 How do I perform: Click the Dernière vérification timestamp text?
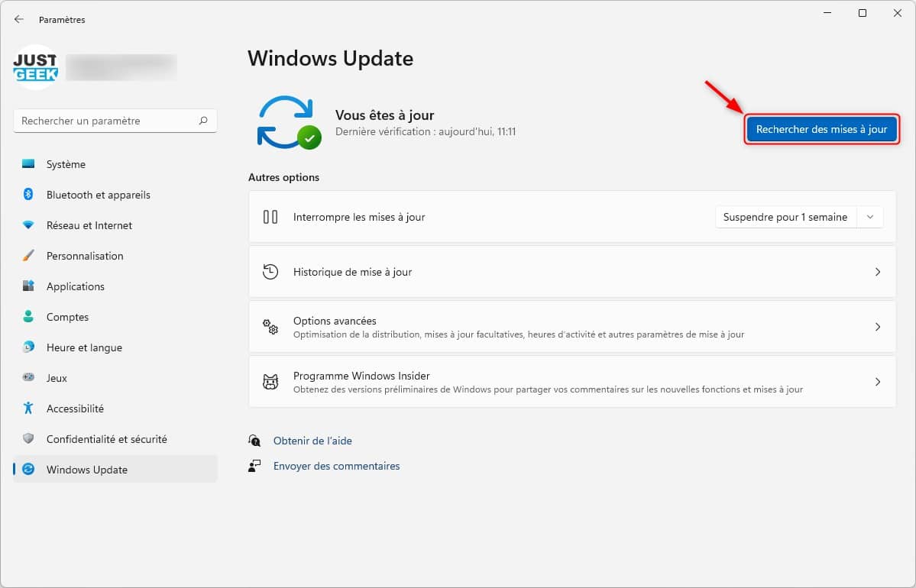point(426,131)
